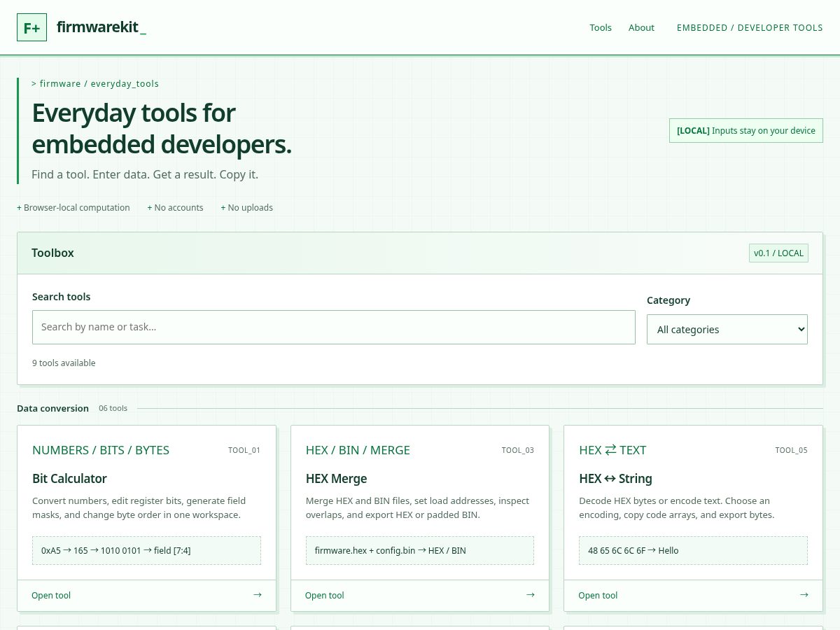
Task: Click the 'TOOL_01' label
Action: [x=244, y=450]
